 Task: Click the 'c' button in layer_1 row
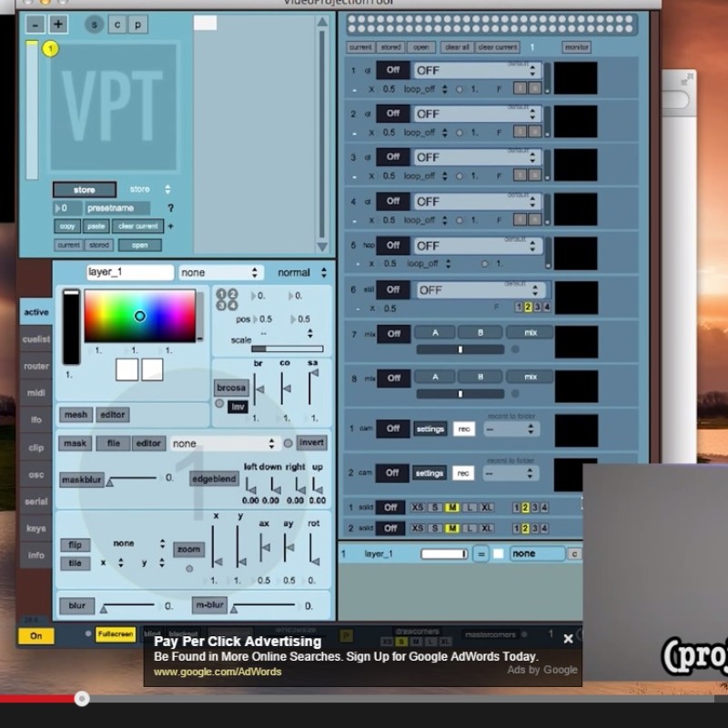[574, 553]
